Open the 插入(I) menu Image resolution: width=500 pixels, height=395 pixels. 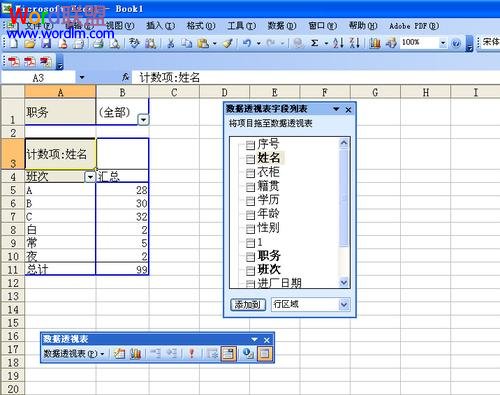[x=161, y=26]
